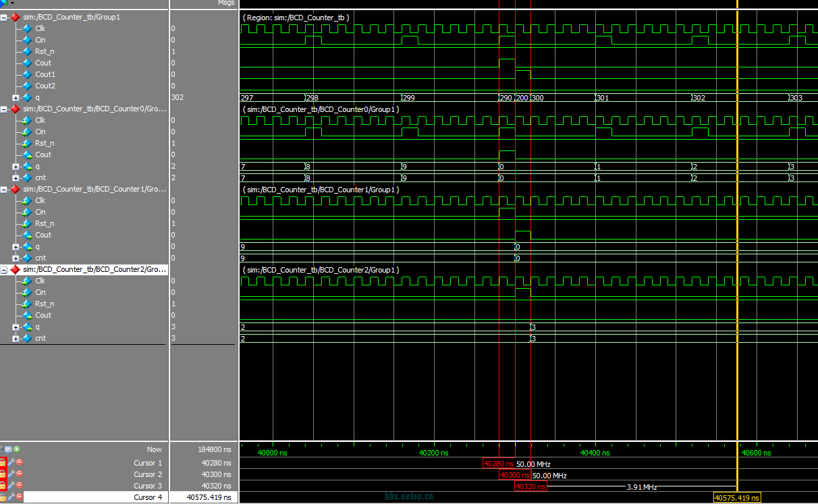818x504 pixels.
Task: Click the Cursor 4 time value 40575.419 ns
Action: coord(209,497)
